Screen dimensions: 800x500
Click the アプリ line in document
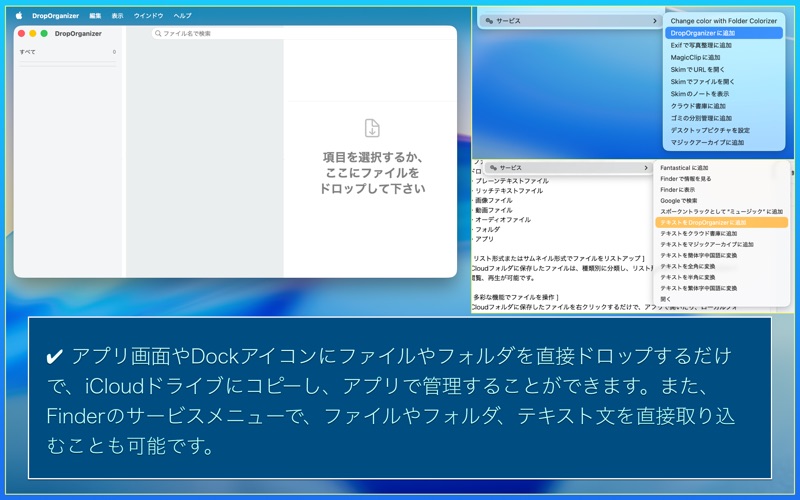(x=484, y=239)
